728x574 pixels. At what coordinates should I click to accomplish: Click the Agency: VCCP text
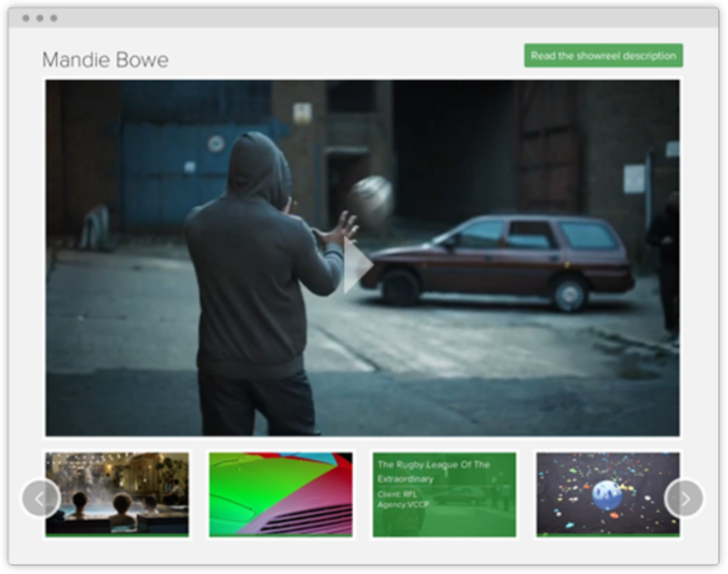click(x=403, y=504)
